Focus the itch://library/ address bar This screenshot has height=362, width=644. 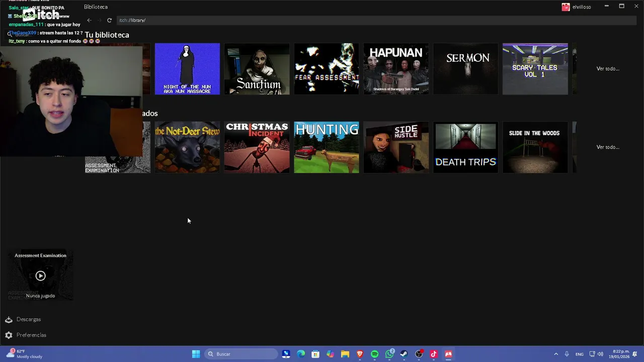(376, 20)
